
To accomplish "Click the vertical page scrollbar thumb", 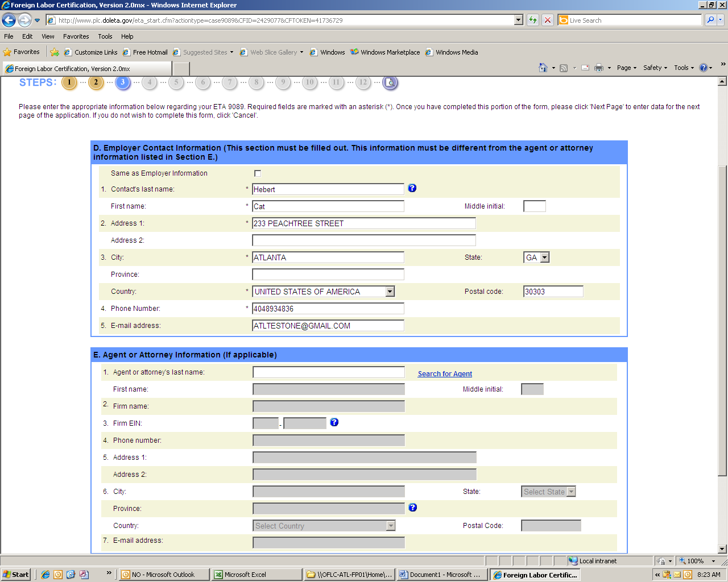I will 722,318.
